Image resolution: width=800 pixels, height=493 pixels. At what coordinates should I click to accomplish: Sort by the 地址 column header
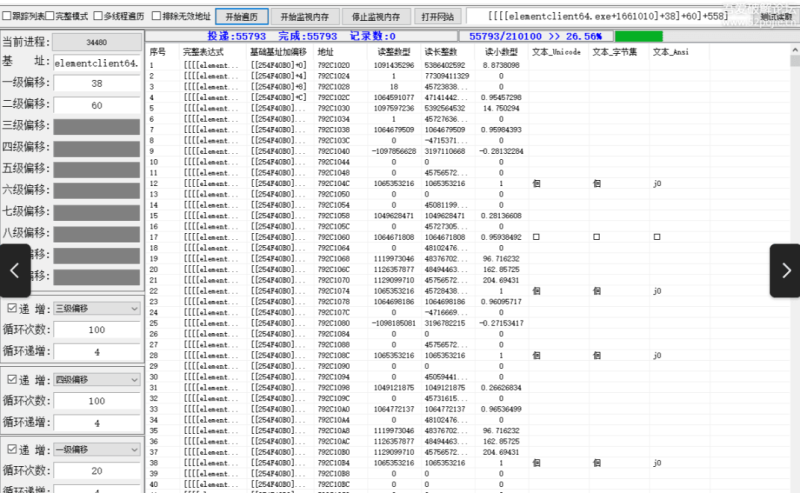pyautogui.click(x=326, y=51)
